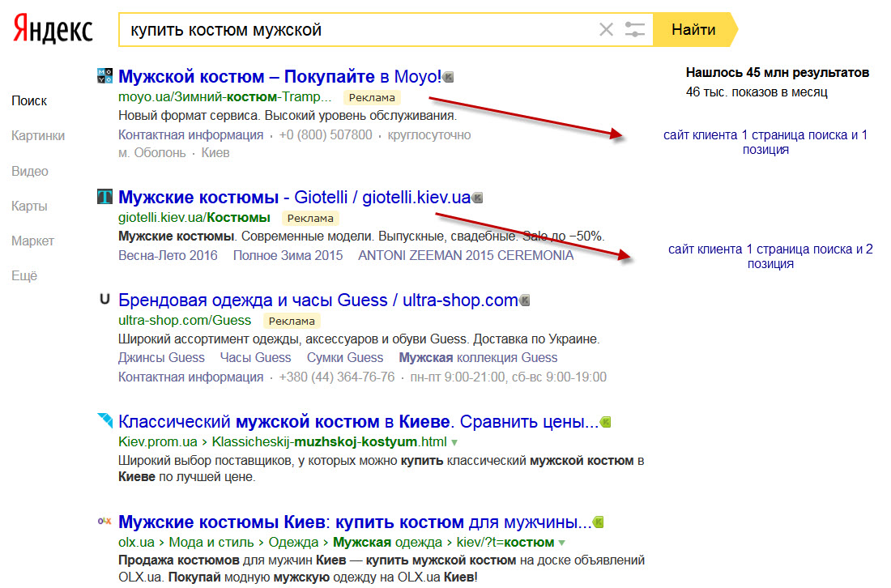This screenshot has height=588, width=891.
Task: Open 'kiev/?t=костюм' breadcrumb link
Action: pyautogui.click(x=505, y=543)
